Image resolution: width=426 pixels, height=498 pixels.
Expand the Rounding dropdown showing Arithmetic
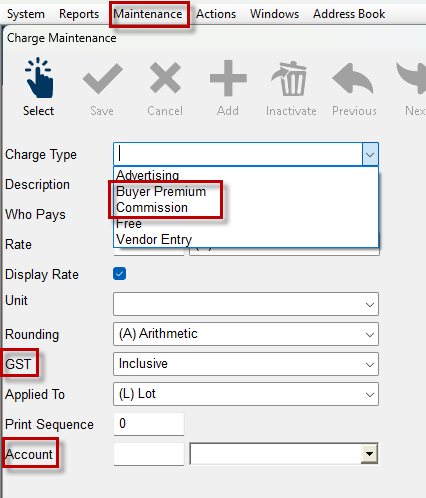point(246,334)
